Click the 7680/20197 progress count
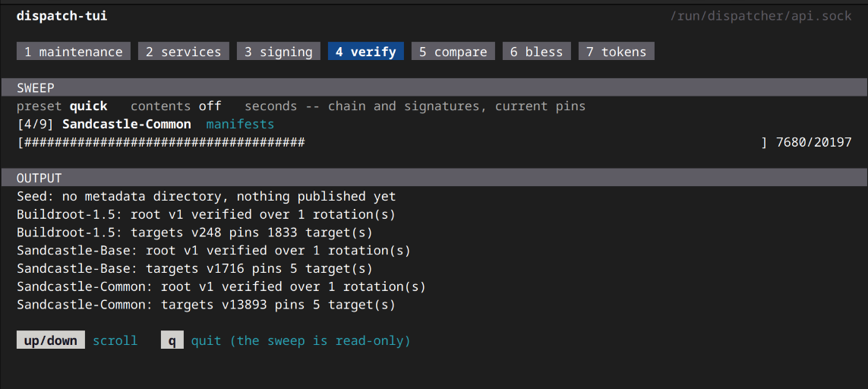Image resolution: width=868 pixels, height=389 pixels. (814, 142)
